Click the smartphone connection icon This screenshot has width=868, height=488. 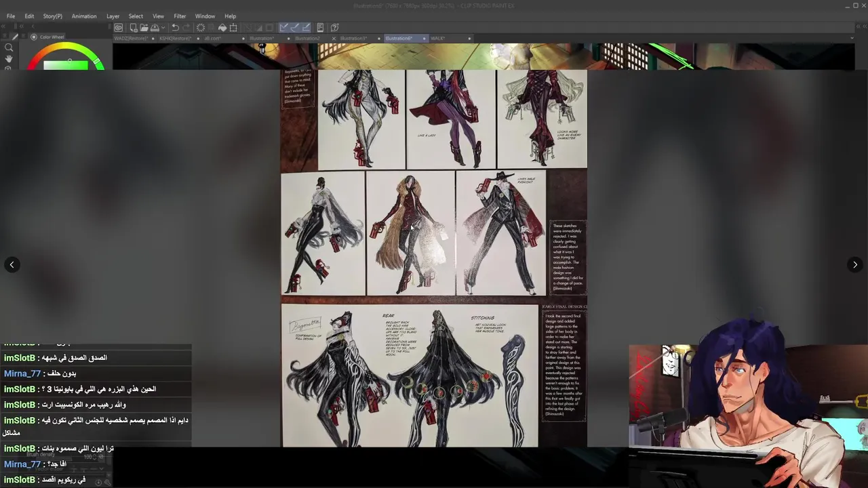click(x=320, y=28)
